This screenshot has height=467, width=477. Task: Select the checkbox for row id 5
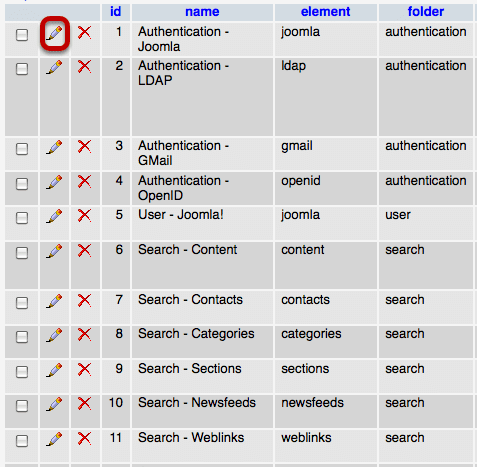pyautogui.click(x=22, y=218)
